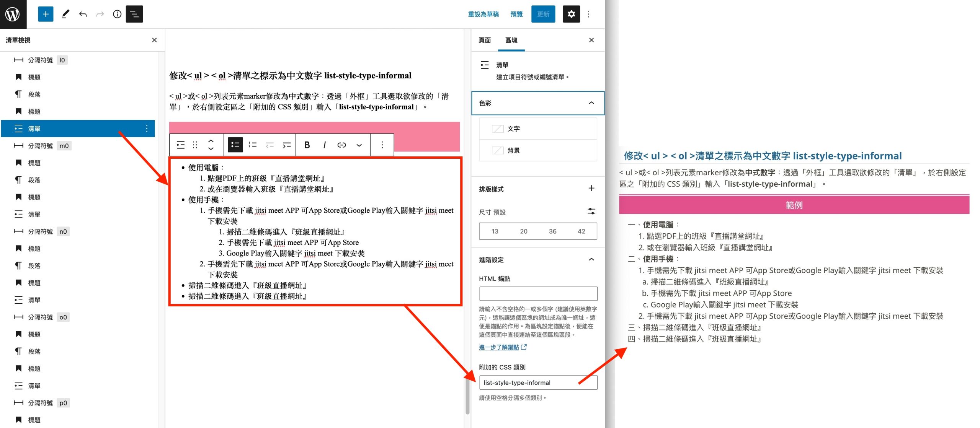The height and width of the screenshot is (428, 980).
Task: Open more rich text controls dropdown
Action: point(359,145)
